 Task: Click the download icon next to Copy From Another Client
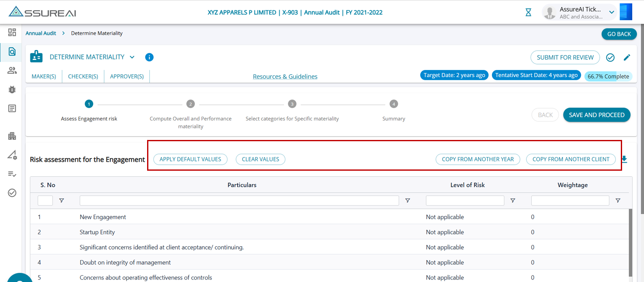pos(624,159)
